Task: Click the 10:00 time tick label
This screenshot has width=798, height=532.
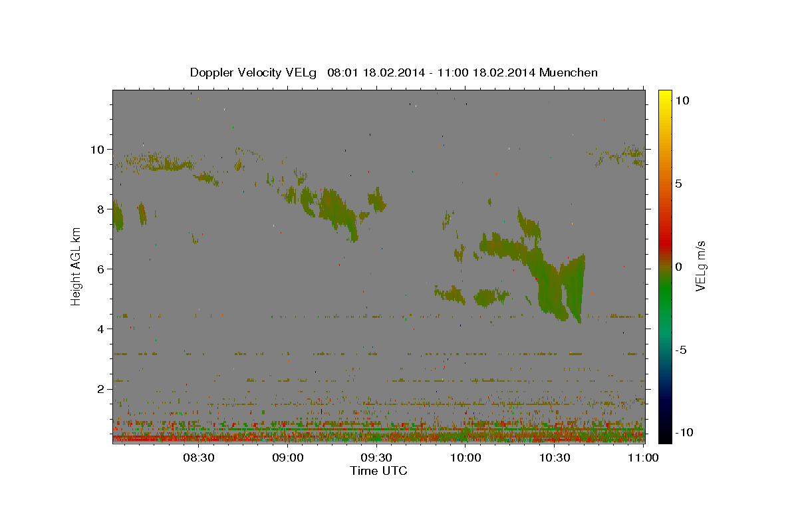Action: pyautogui.click(x=465, y=458)
